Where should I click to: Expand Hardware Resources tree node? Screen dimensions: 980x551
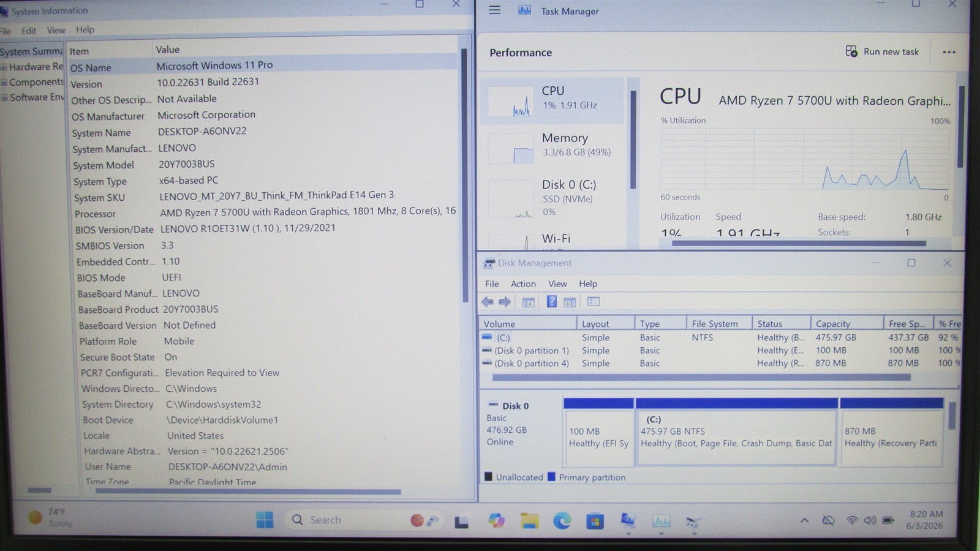coord(4,67)
